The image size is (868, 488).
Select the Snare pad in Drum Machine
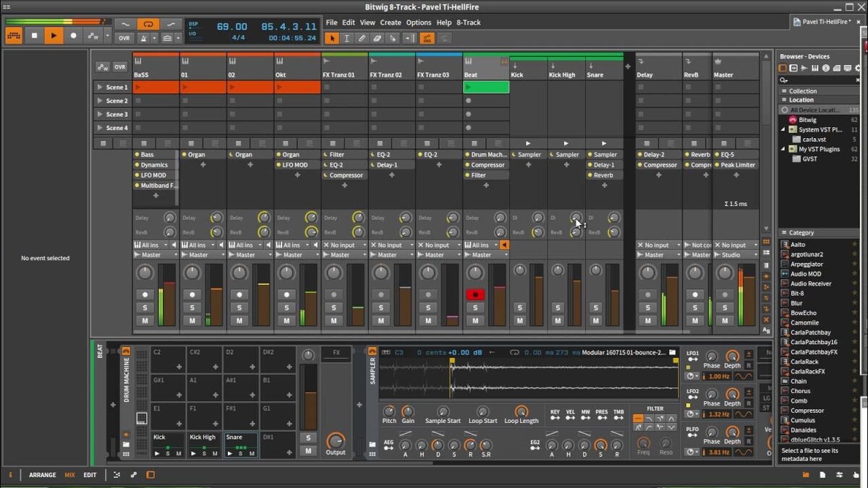(x=240, y=444)
